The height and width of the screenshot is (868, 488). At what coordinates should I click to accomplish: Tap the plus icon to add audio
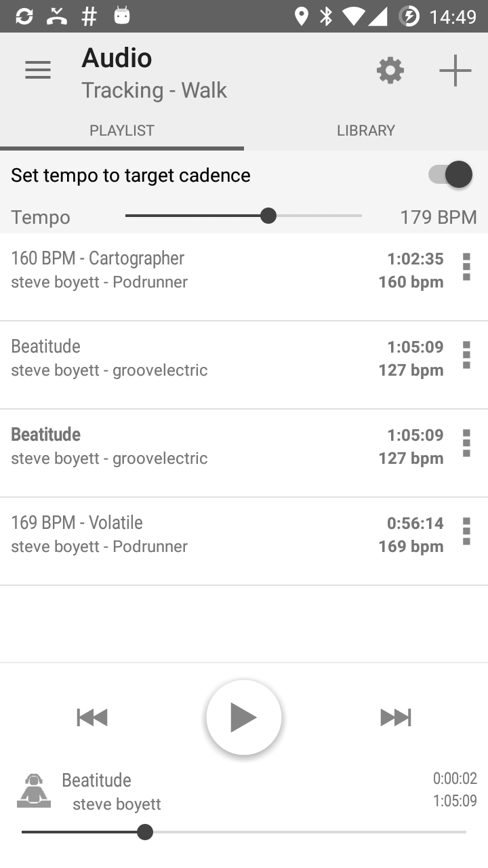(x=455, y=71)
